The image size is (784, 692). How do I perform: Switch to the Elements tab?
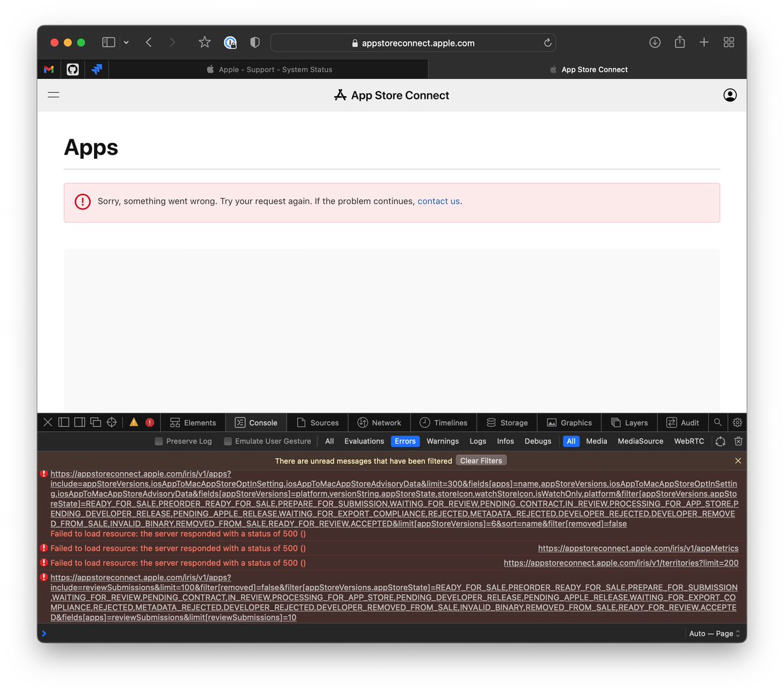[193, 423]
